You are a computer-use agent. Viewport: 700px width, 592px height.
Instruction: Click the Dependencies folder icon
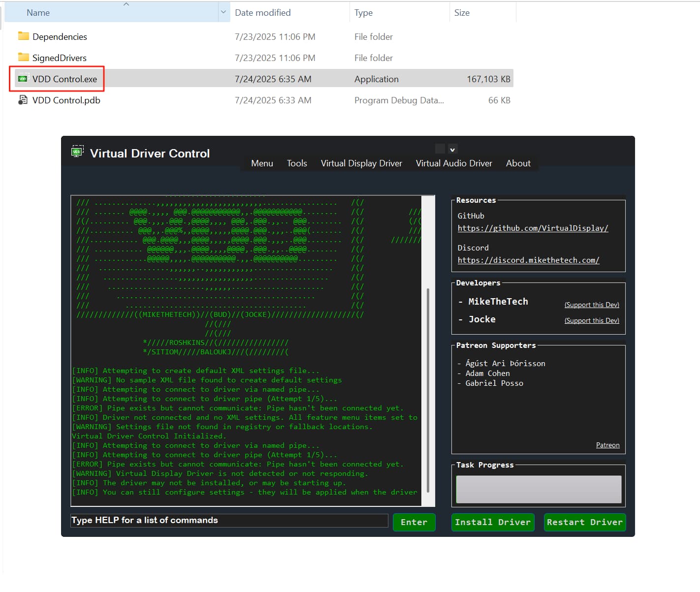[x=23, y=36]
